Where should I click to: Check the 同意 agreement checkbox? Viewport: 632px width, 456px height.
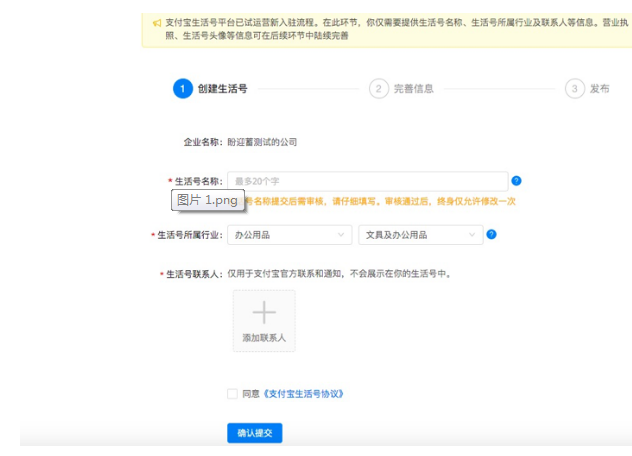[x=232, y=394]
